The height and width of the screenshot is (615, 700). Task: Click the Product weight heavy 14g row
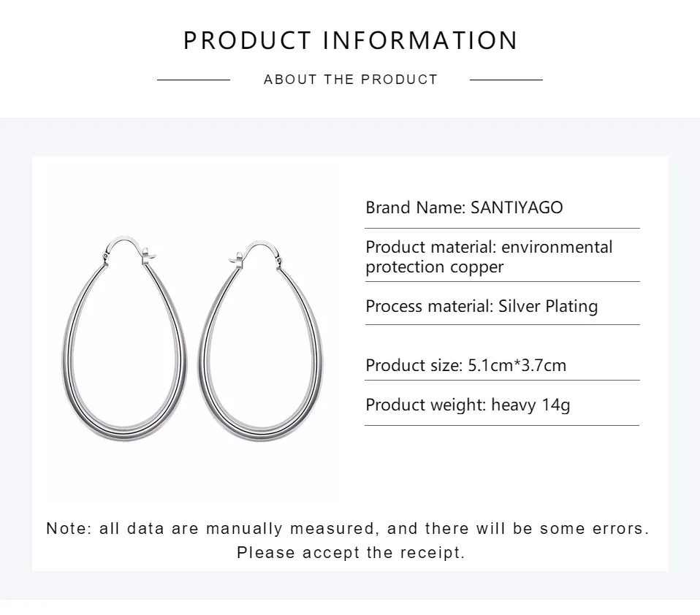pos(468,405)
